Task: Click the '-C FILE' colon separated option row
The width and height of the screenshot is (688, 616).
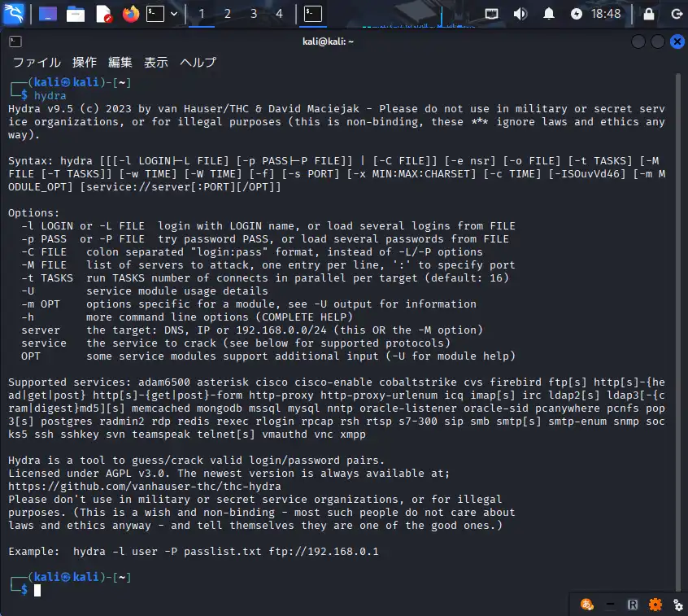Action: [x=252, y=252]
